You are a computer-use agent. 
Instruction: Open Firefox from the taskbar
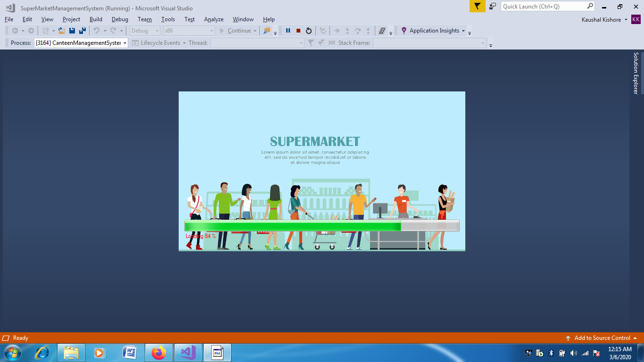click(159, 353)
